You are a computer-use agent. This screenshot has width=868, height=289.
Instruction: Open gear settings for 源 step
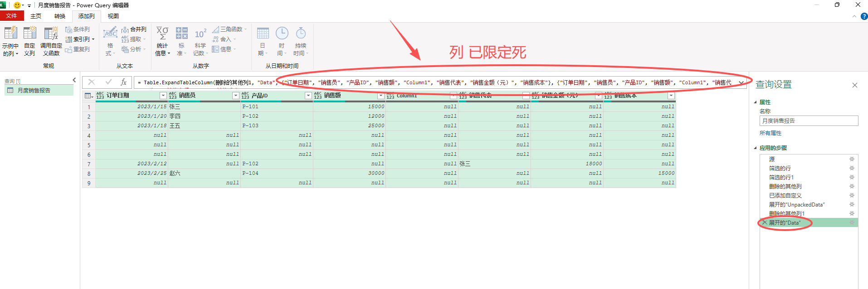852,159
